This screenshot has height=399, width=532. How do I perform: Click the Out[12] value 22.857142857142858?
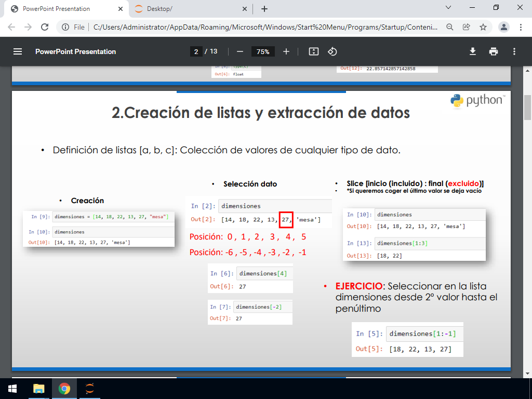point(391,69)
